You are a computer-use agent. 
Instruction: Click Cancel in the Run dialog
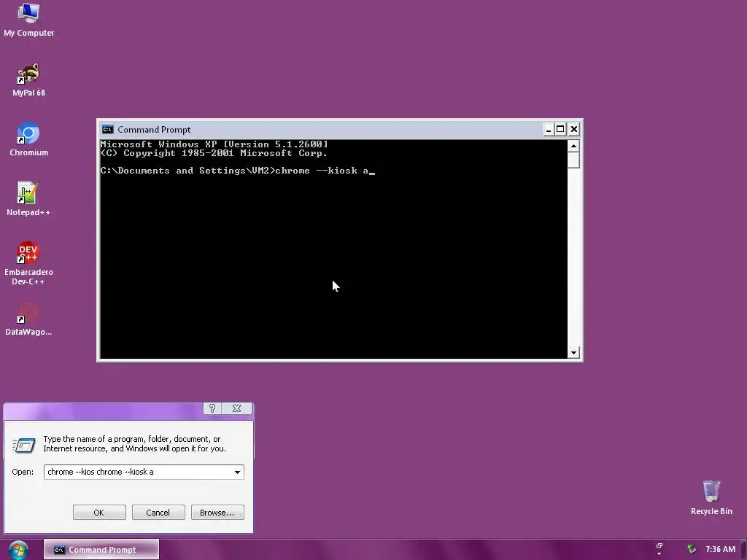[158, 513]
